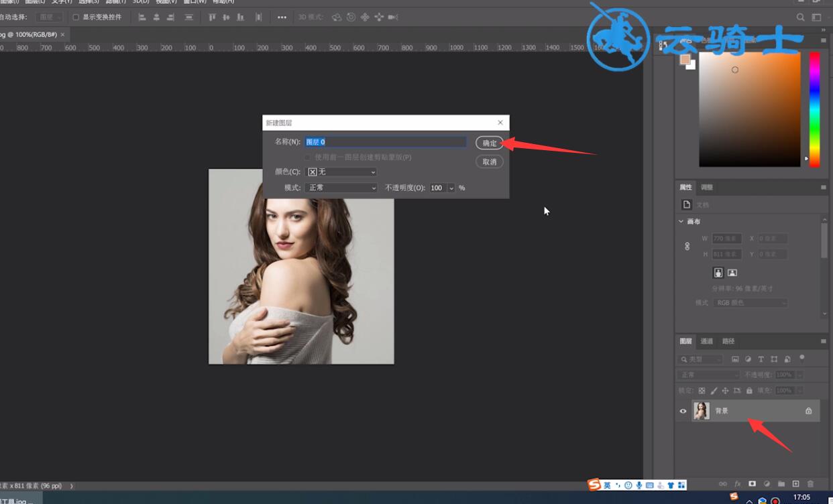Hide the 背景 layer with the eye icon

[x=683, y=411]
